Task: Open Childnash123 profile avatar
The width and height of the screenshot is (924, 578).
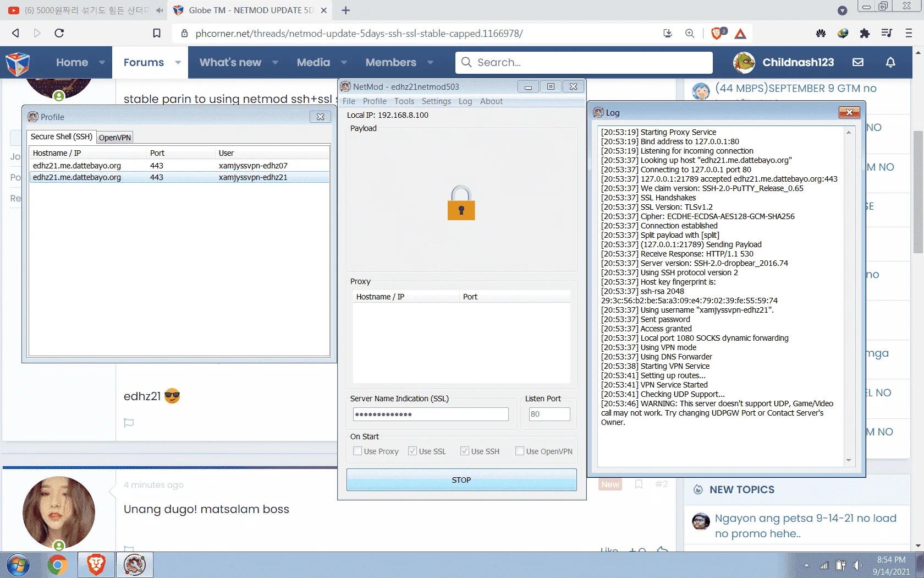Action: [744, 62]
